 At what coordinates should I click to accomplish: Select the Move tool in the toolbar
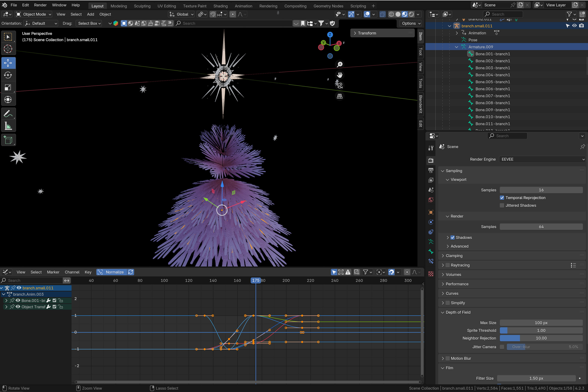pos(8,63)
